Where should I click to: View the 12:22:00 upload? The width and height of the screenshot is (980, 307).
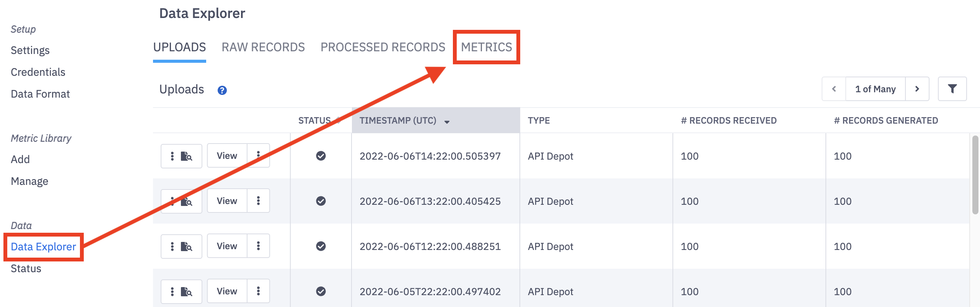point(227,246)
